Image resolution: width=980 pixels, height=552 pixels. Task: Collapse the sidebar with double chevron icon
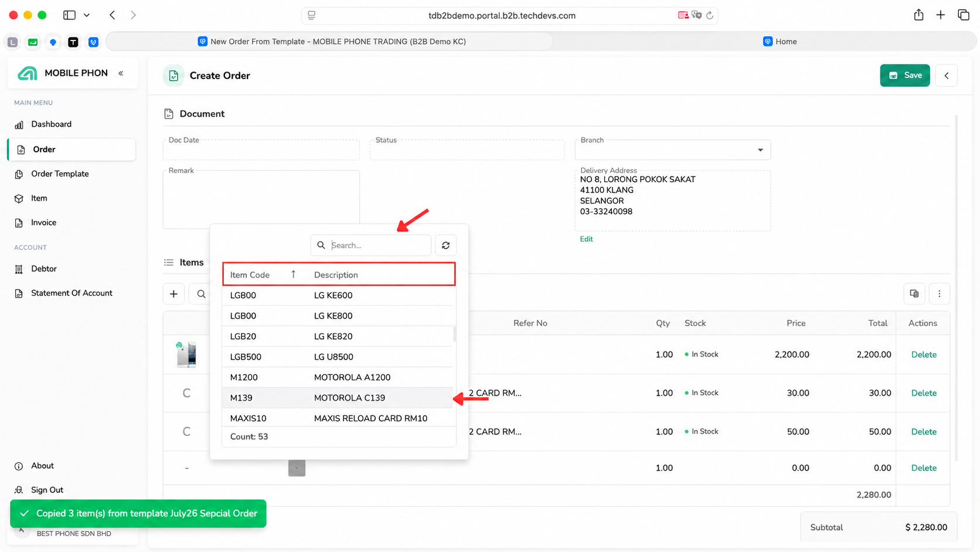click(121, 73)
